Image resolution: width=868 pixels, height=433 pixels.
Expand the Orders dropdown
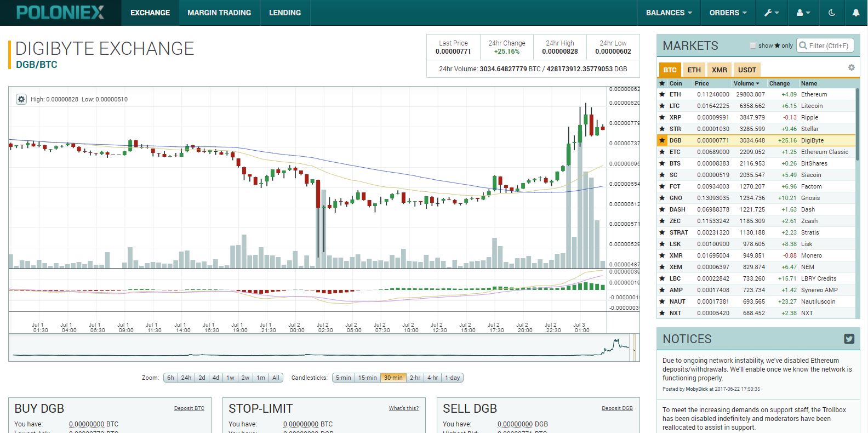tap(728, 13)
